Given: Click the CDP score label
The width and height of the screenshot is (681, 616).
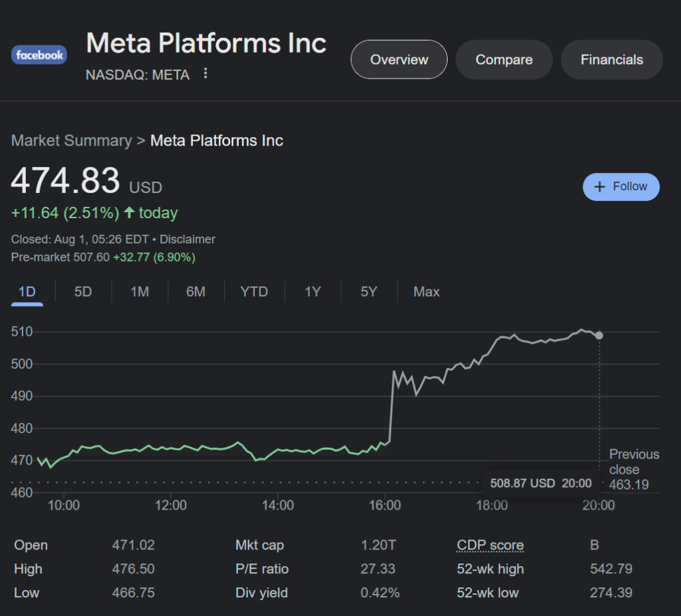Looking at the screenshot, I should point(490,545).
